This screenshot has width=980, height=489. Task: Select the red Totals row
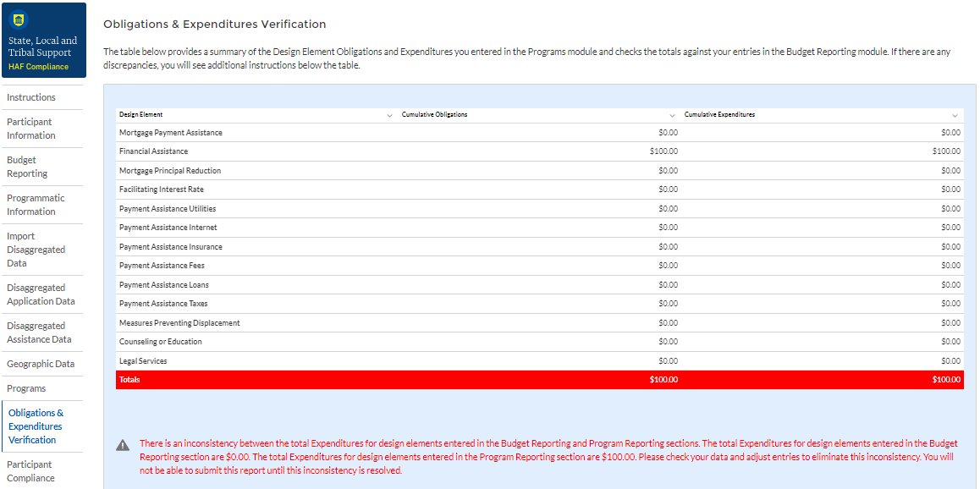click(539, 380)
